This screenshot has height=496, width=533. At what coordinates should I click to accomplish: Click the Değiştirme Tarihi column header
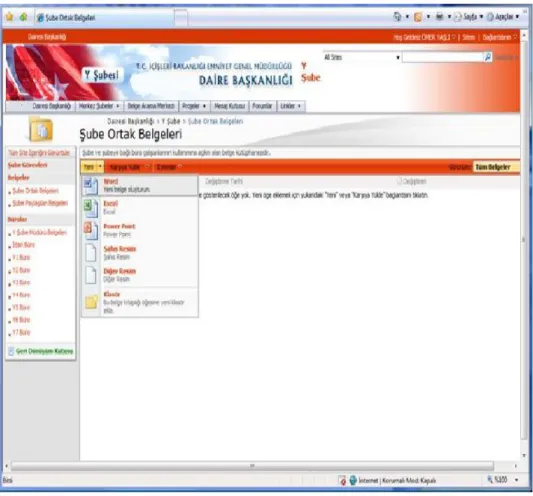(224, 181)
